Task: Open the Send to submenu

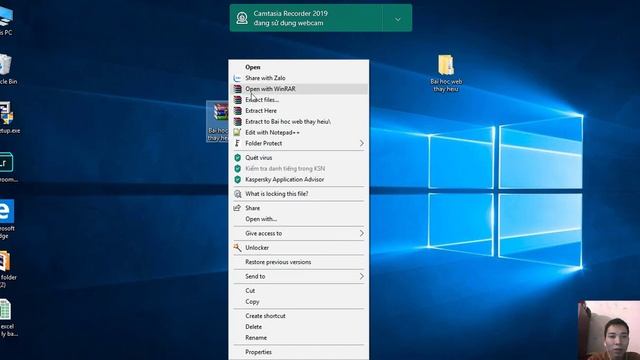Action: (298, 276)
